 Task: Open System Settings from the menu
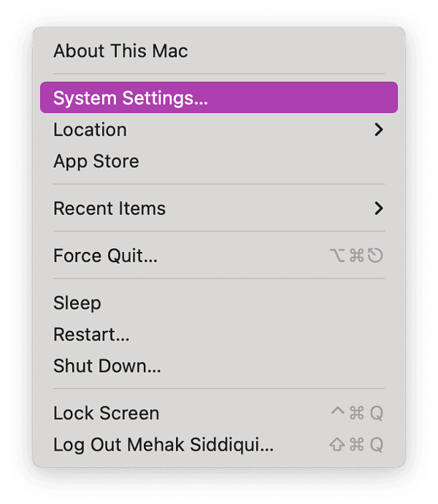[x=131, y=98]
